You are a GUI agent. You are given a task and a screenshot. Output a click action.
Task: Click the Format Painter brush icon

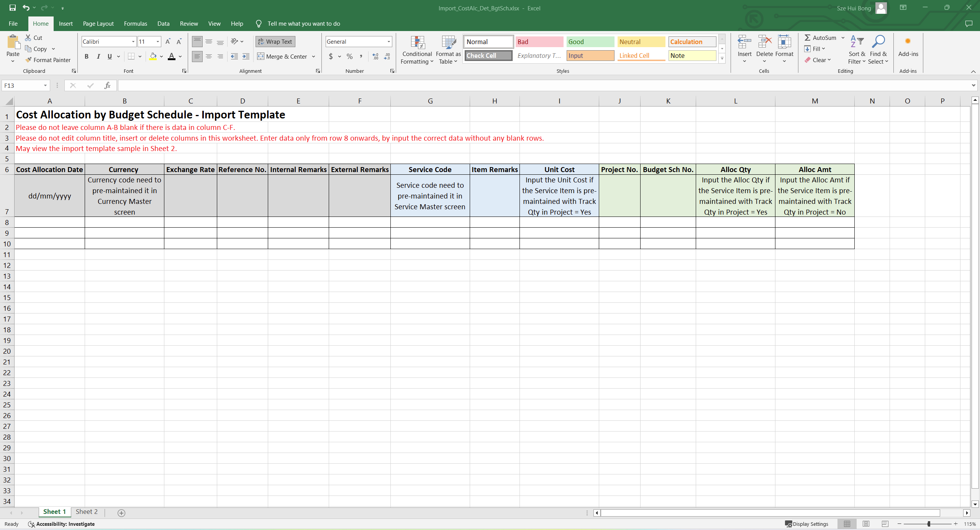(x=28, y=60)
